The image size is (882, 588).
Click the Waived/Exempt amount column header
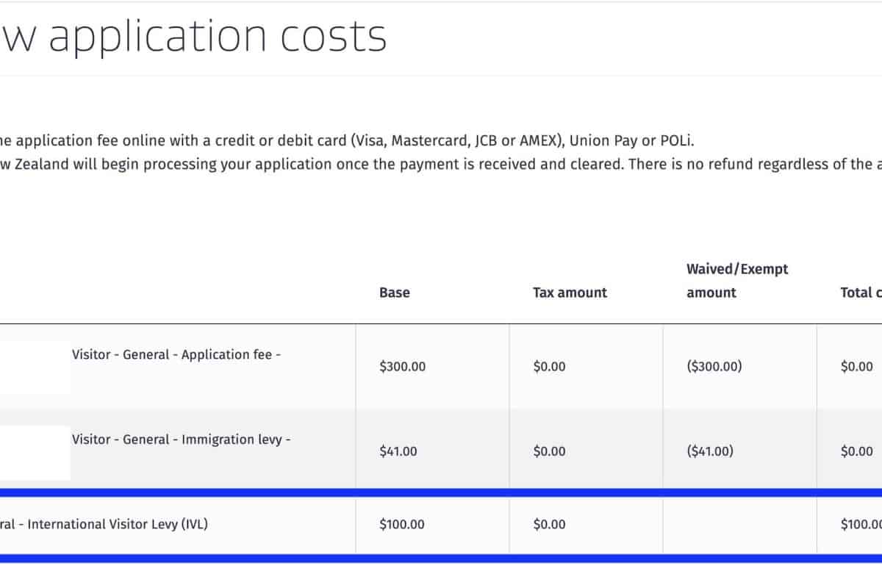pyautogui.click(x=736, y=281)
